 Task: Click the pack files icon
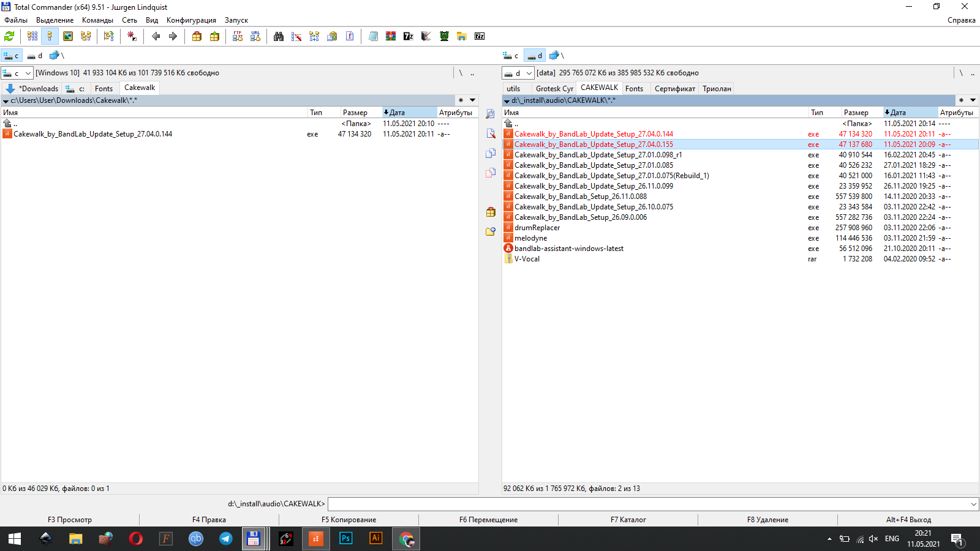(x=197, y=36)
